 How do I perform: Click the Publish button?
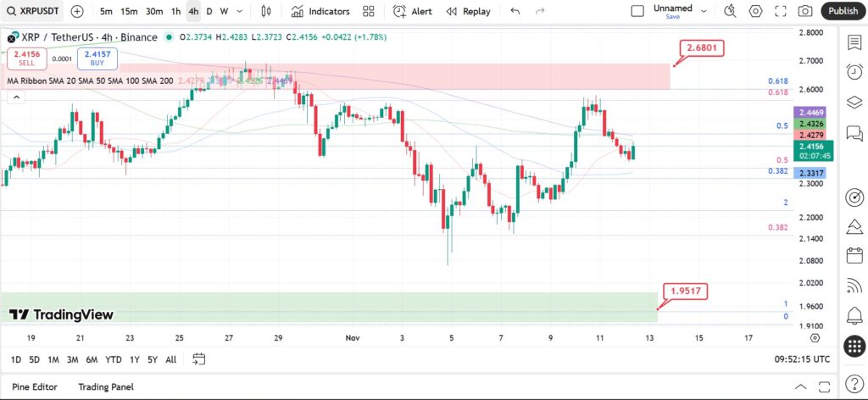pos(843,11)
